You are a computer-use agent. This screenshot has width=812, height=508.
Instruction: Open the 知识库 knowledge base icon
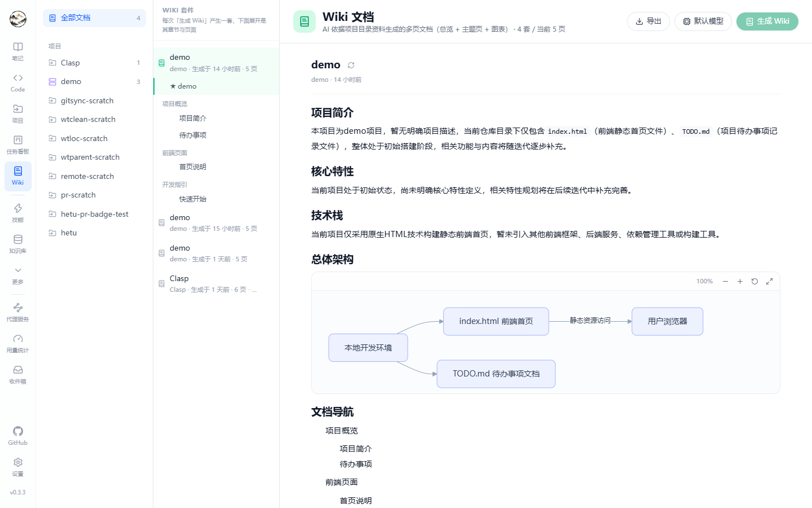(x=18, y=244)
